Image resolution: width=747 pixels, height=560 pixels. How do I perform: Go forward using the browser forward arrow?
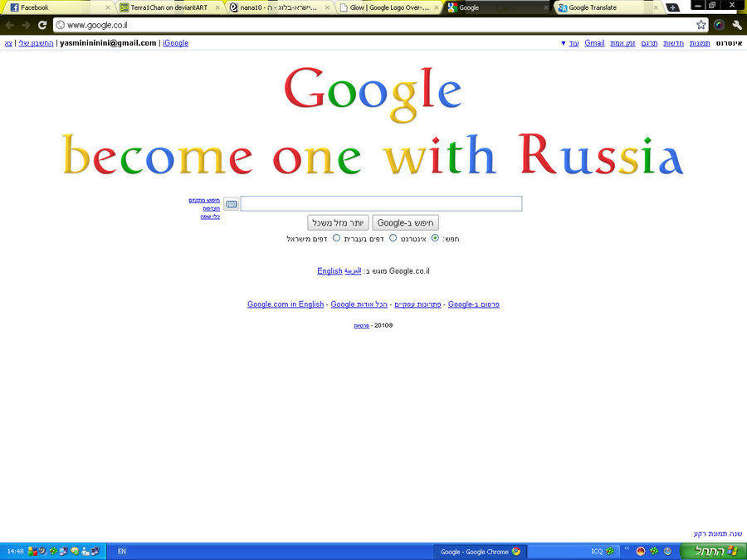click(x=26, y=25)
